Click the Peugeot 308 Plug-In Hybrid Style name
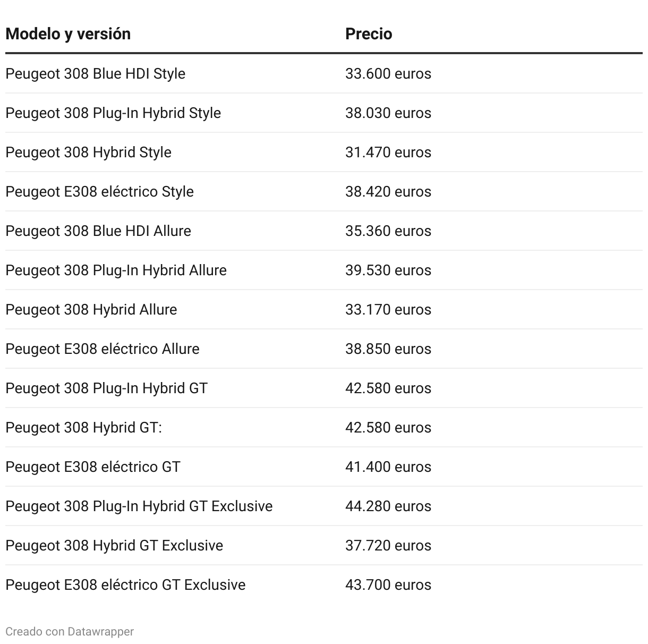This screenshot has height=644, width=648. tap(113, 113)
